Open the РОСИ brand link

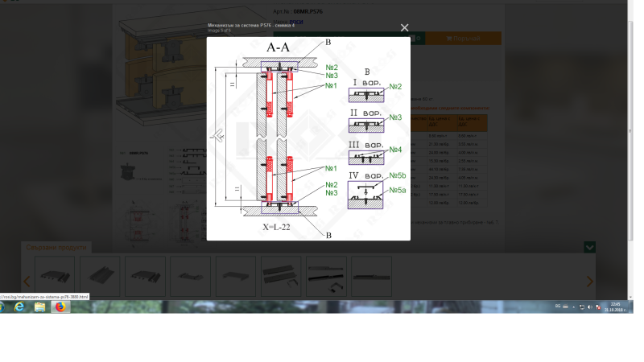(297, 23)
